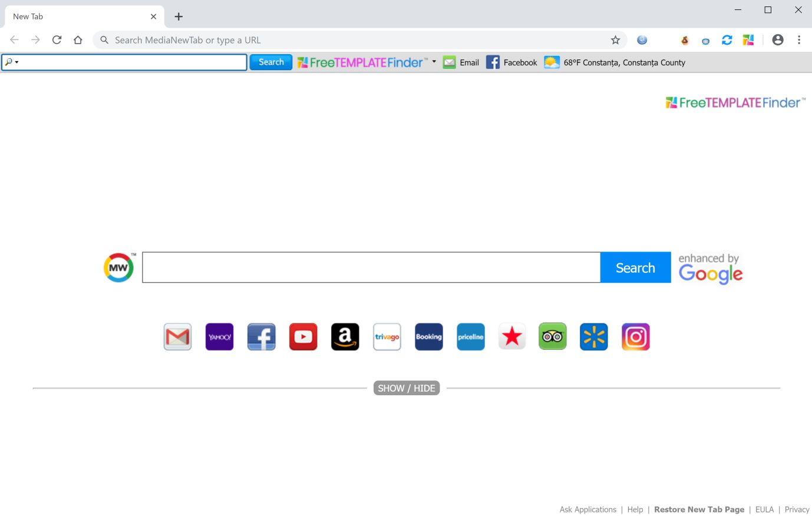Open the Priceline shortcut tile
812x516 pixels.
(471, 337)
